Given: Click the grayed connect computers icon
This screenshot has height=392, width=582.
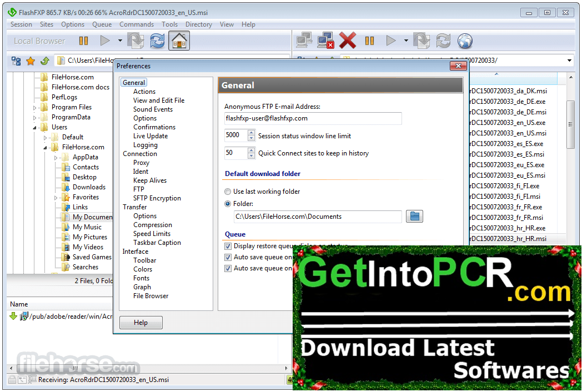Looking at the screenshot, I should (304, 41).
